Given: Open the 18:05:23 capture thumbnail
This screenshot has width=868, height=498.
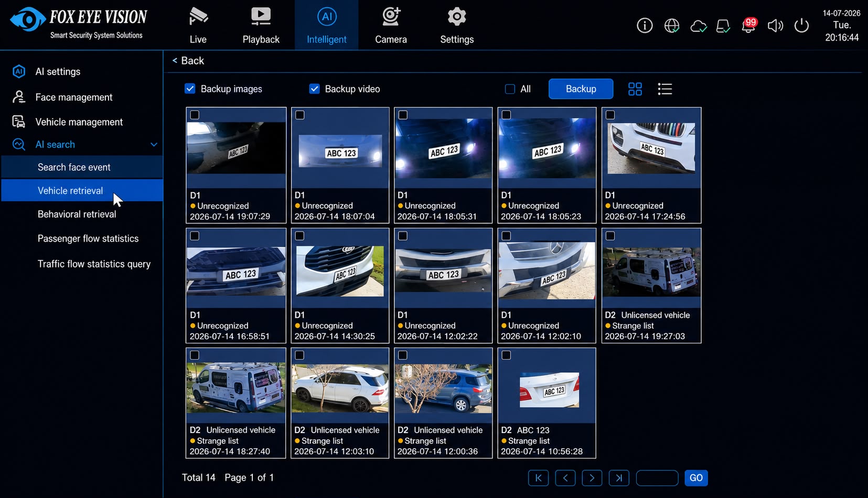Looking at the screenshot, I should click(546, 148).
